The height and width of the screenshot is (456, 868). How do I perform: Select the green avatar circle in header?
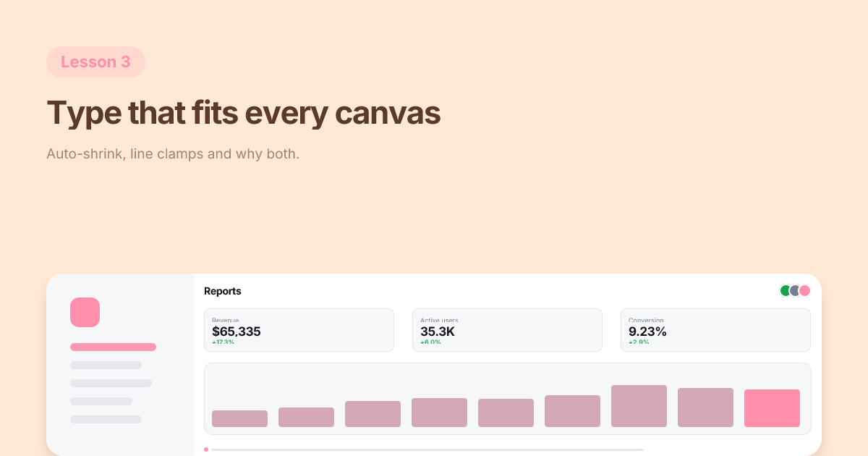(786, 291)
